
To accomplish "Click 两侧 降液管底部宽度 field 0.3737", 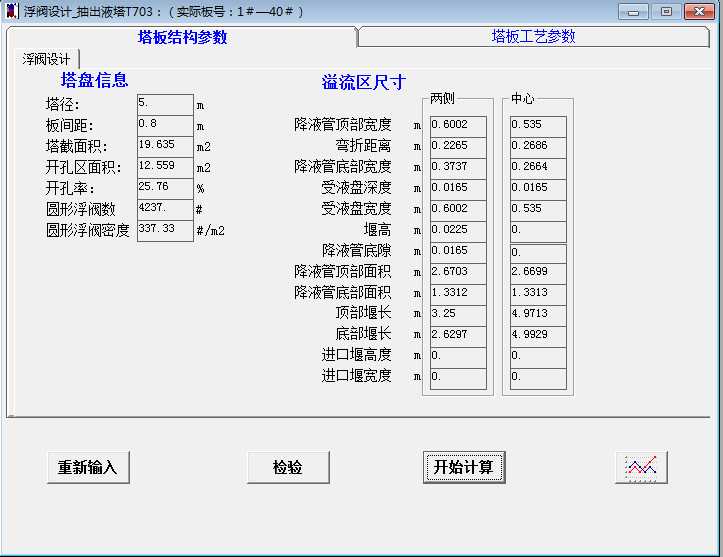I will click(458, 168).
